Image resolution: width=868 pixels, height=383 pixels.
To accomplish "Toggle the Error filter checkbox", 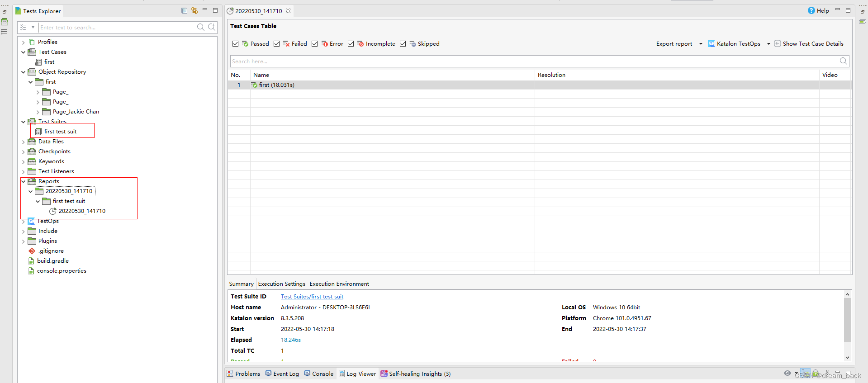I will [x=314, y=44].
